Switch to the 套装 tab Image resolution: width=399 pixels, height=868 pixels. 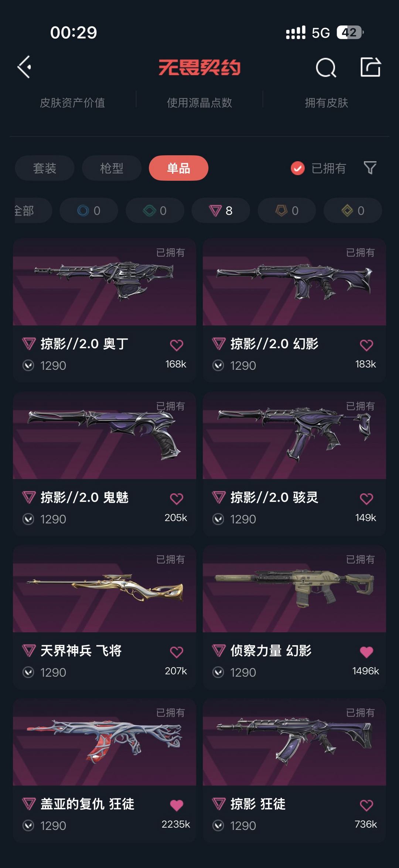(45, 168)
